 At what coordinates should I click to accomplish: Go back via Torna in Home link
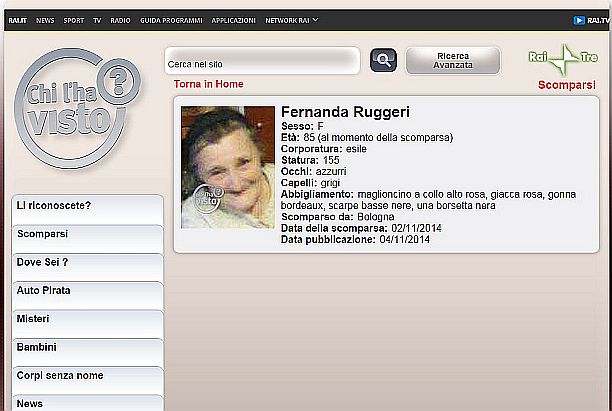point(208,84)
